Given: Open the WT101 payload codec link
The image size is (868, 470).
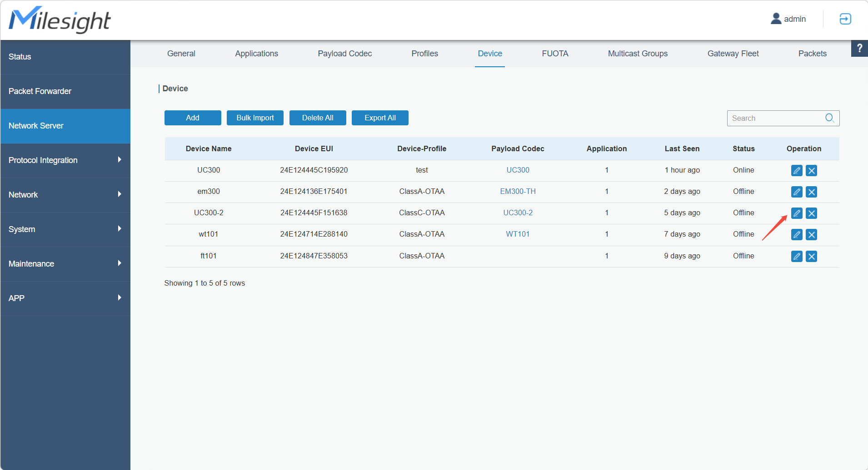Looking at the screenshot, I should (x=518, y=234).
